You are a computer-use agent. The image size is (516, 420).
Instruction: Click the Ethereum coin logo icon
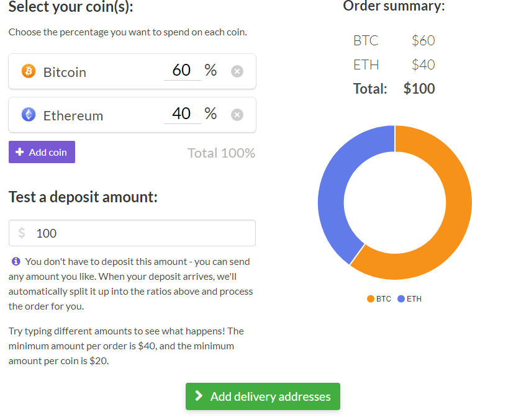click(27, 115)
